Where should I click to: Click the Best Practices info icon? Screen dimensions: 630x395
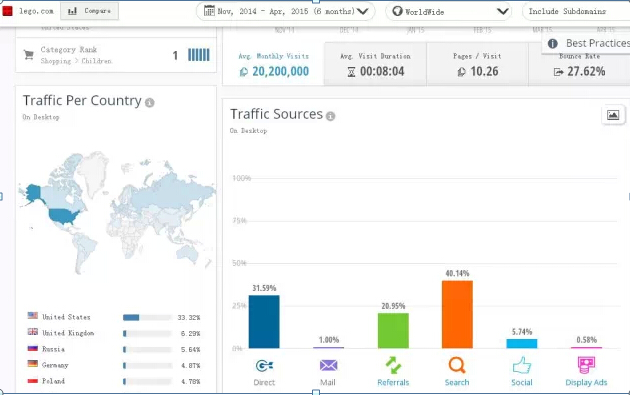tap(552, 43)
